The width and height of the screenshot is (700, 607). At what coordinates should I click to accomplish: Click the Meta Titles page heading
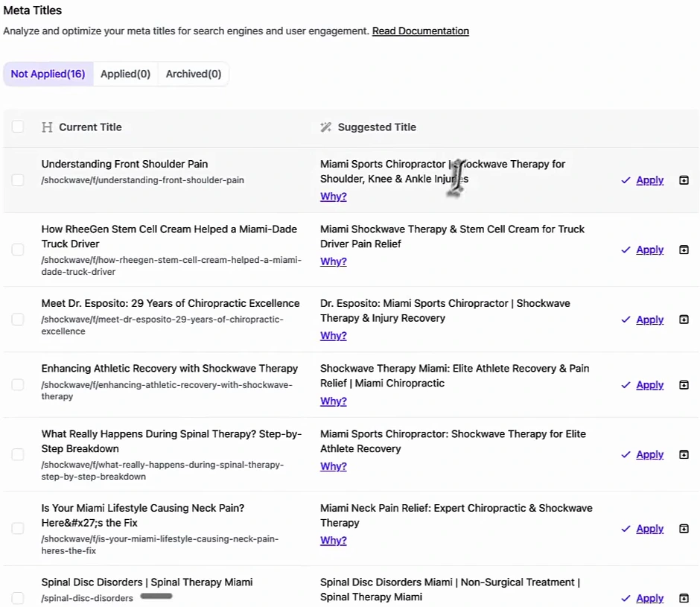33,10
